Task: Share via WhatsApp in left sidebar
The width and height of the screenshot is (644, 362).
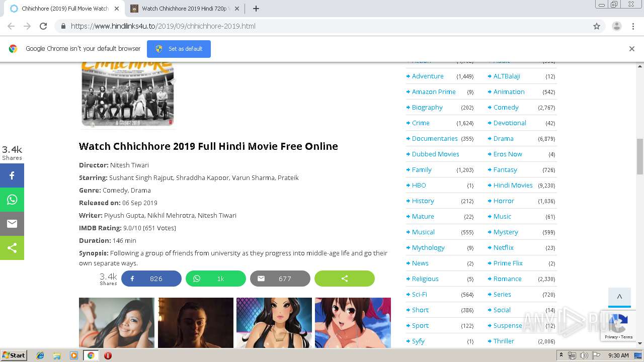Action: [12, 200]
